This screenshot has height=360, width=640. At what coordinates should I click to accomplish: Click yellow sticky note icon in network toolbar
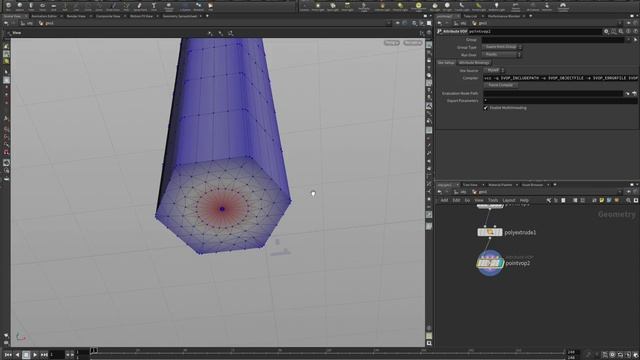602,200
